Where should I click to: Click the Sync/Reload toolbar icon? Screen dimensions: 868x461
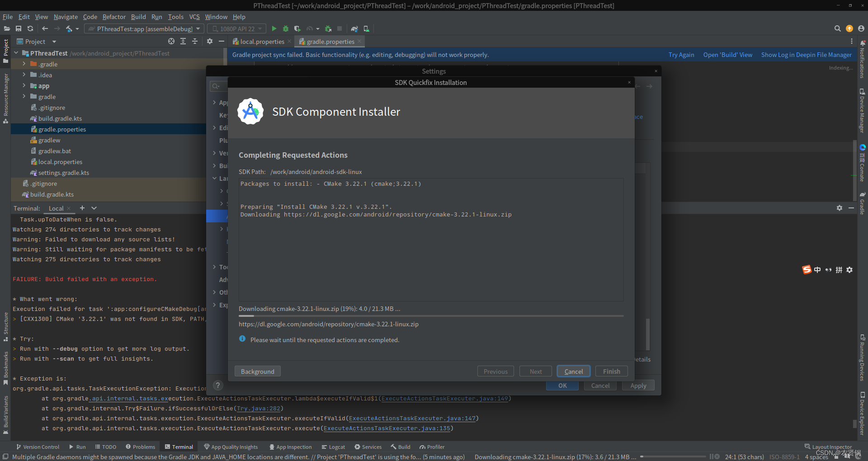click(x=30, y=28)
